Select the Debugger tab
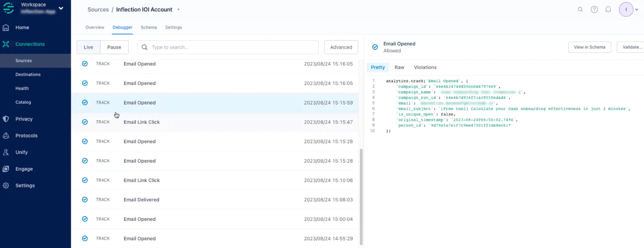 click(x=122, y=27)
